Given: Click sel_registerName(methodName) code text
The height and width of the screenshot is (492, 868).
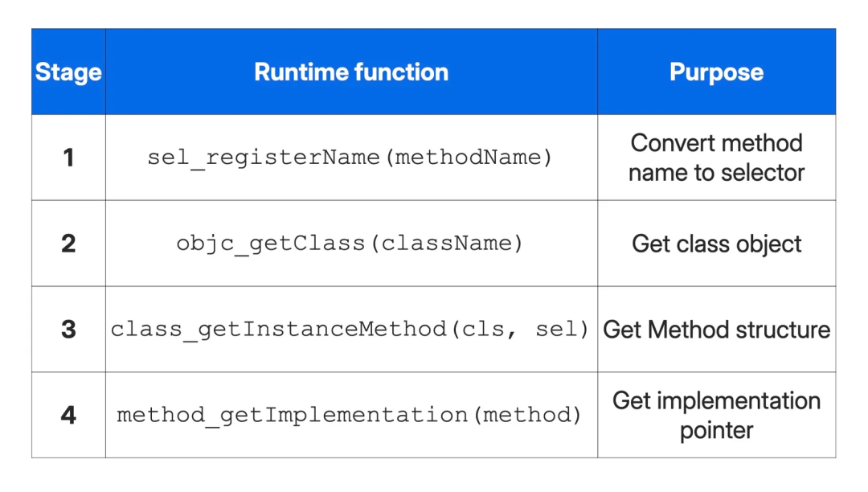Looking at the screenshot, I should point(350,158).
